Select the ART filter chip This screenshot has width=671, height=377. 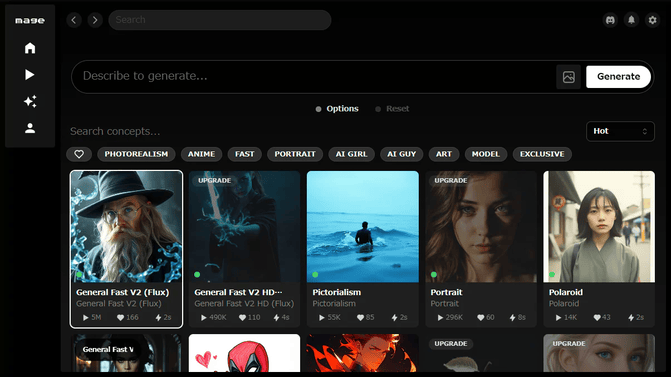[444, 154]
